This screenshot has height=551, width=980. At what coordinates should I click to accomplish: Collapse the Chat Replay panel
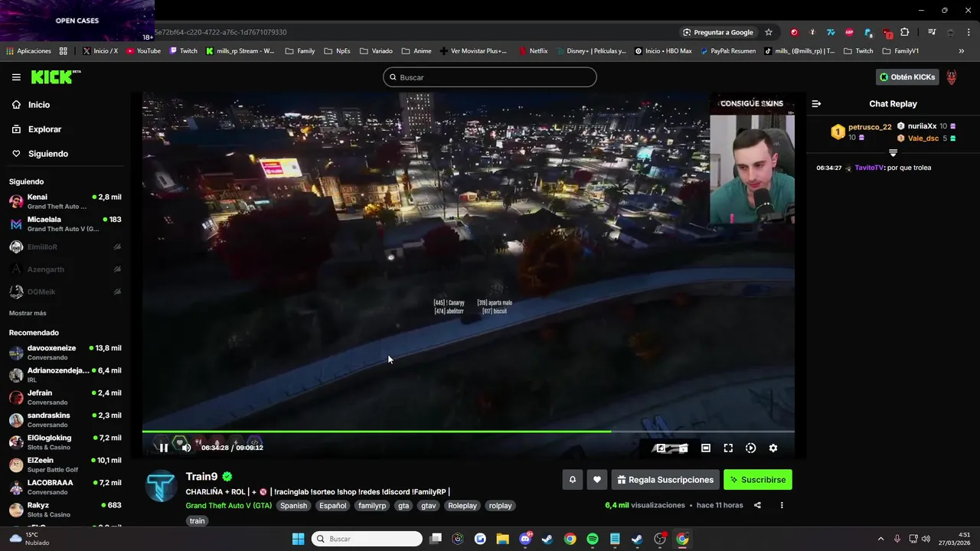816,103
